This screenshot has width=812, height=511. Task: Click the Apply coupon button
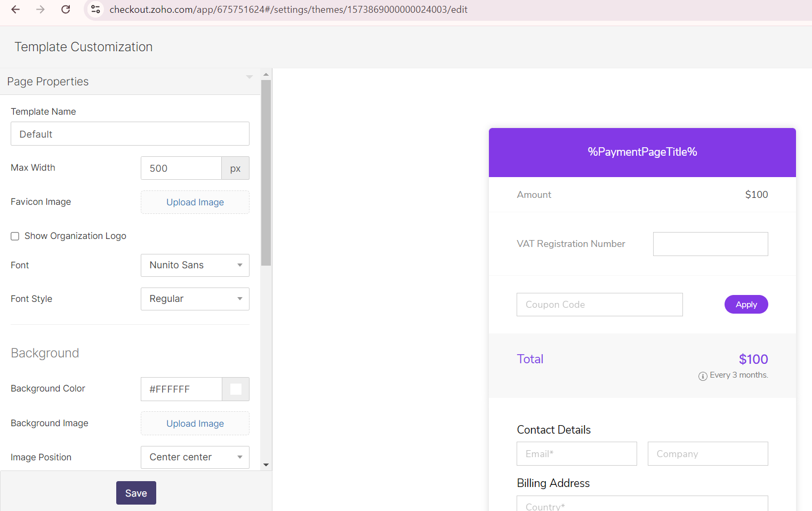(x=746, y=305)
